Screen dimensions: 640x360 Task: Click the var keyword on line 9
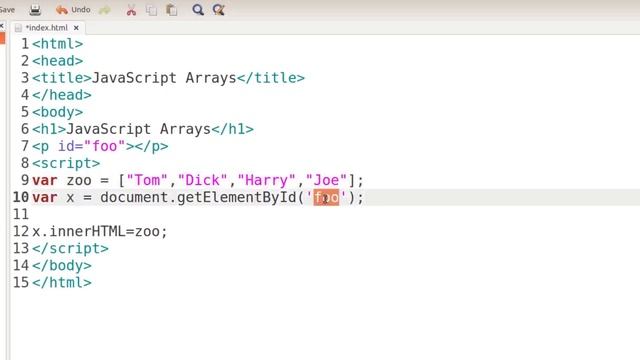pyautogui.click(x=45, y=180)
